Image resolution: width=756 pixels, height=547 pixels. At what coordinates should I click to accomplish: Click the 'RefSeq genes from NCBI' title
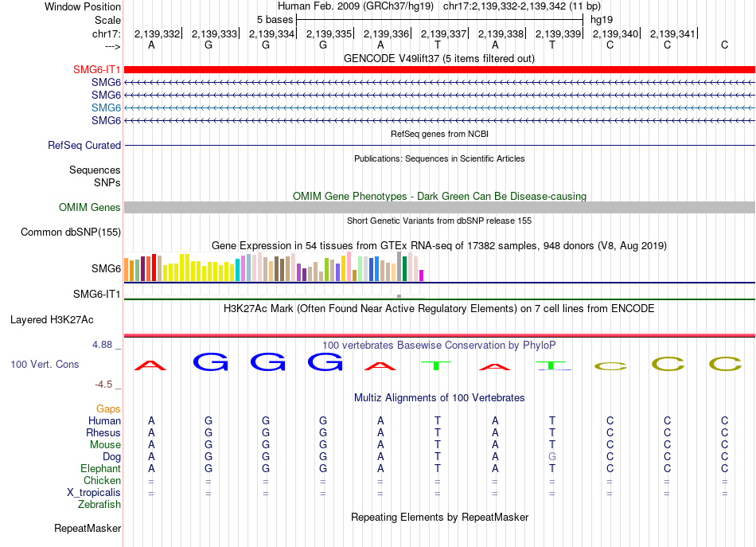click(439, 134)
